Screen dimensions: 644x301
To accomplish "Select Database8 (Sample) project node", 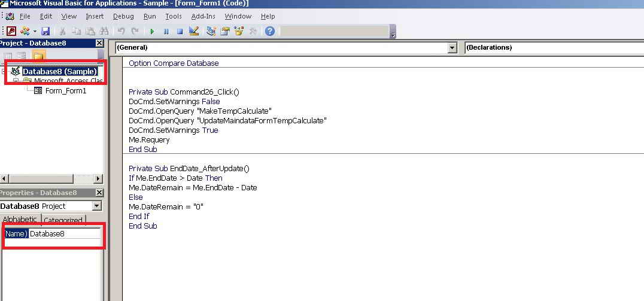I will pos(60,71).
